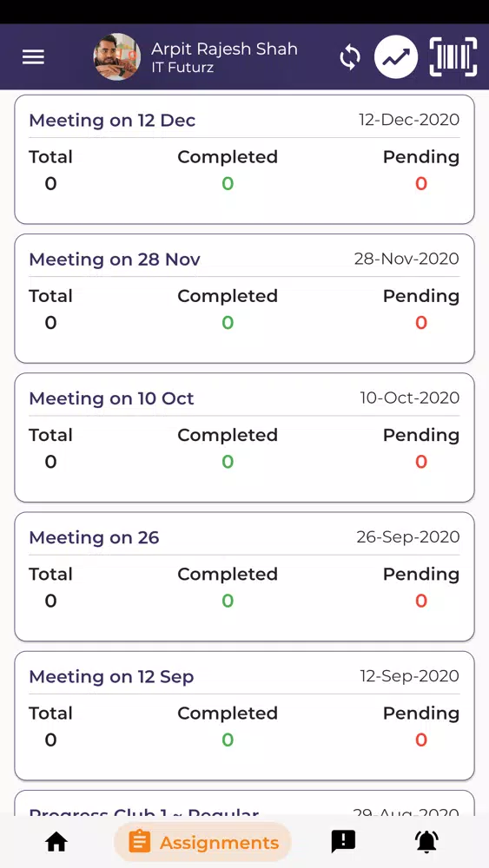Open Meeting on 28 Nov card
489x868 pixels.
(x=244, y=299)
